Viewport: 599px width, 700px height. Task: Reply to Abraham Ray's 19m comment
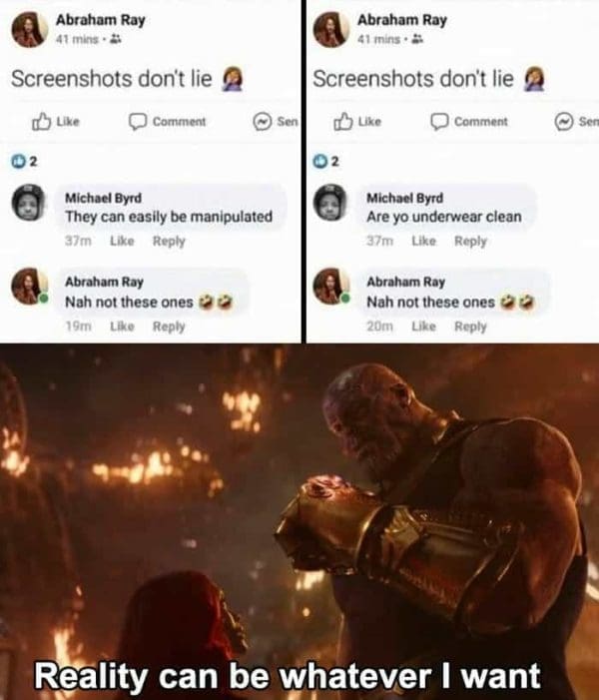tap(169, 327)
